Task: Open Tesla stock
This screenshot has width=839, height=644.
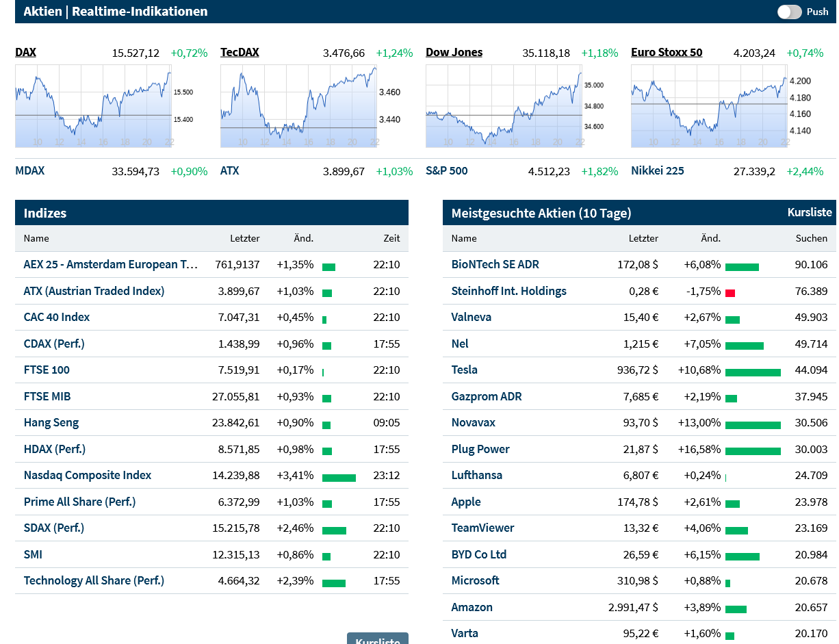Action: tap(465, 370)
